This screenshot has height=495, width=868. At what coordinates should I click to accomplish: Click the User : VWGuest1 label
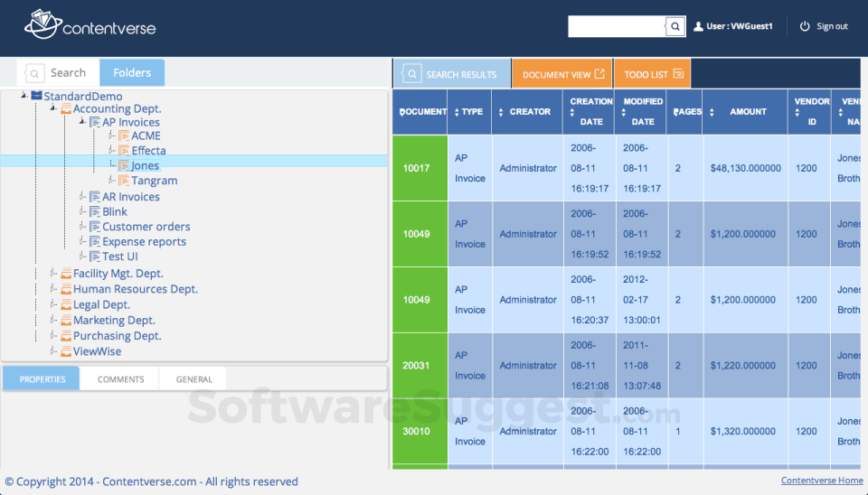739,26
